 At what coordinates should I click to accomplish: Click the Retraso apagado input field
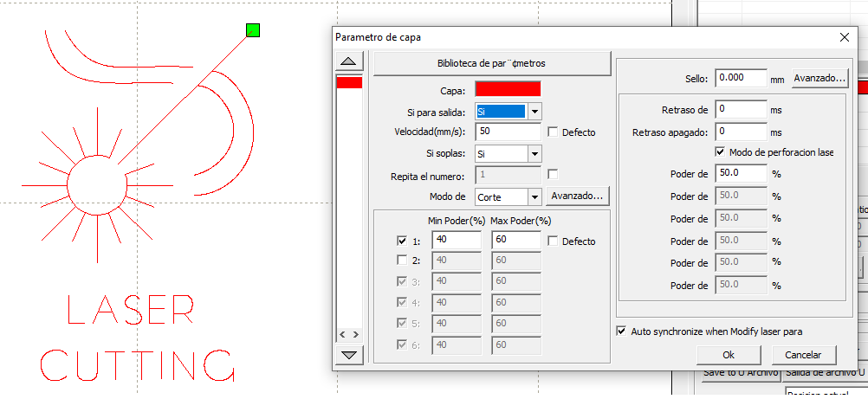[741, 132]
